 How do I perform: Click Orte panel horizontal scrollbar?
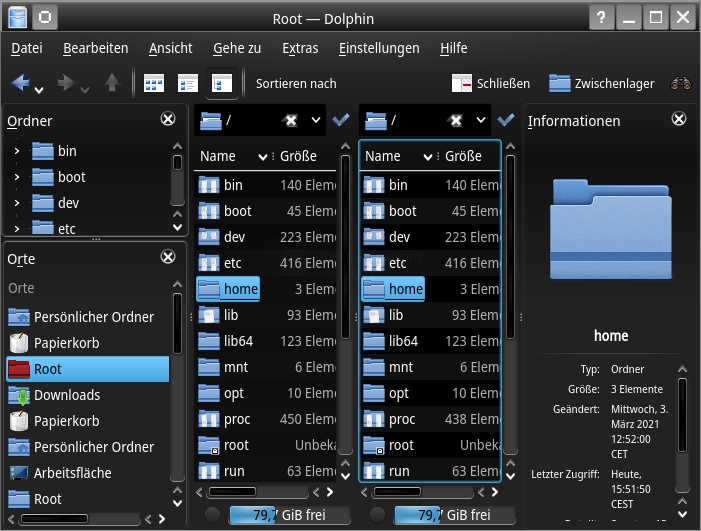[x=80, y=518]
